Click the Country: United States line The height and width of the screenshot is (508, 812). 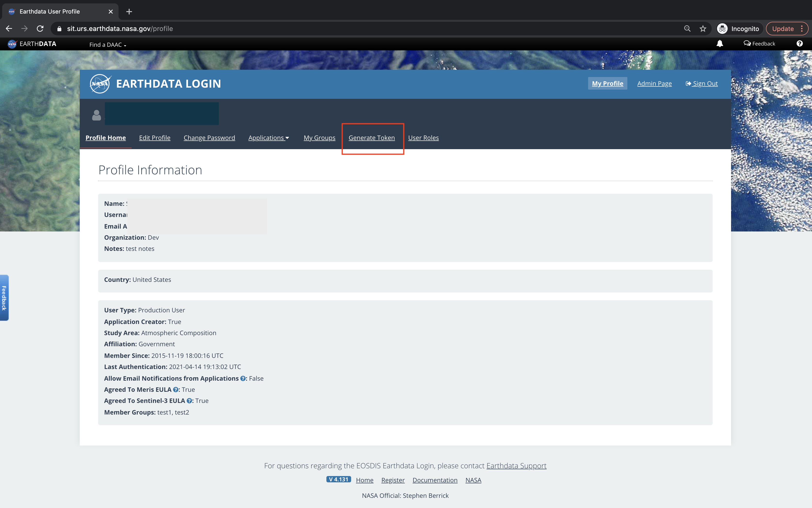(138, 279)
